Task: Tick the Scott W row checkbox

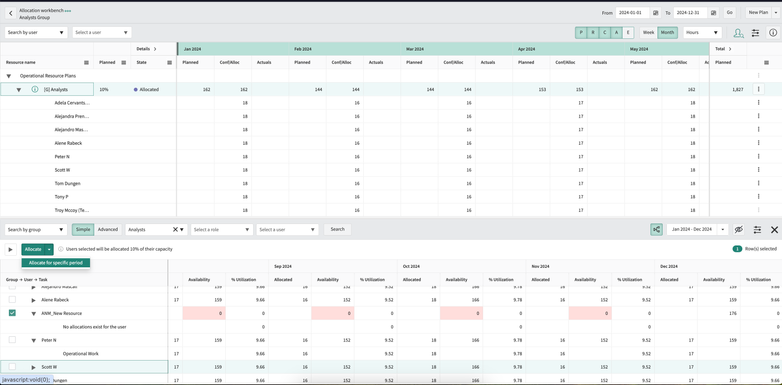Action: (12, 367)
